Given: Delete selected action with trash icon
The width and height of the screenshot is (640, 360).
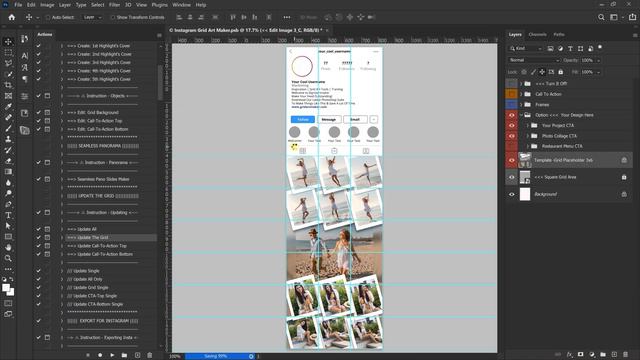Looking at the screenshot, I should 149,355.
